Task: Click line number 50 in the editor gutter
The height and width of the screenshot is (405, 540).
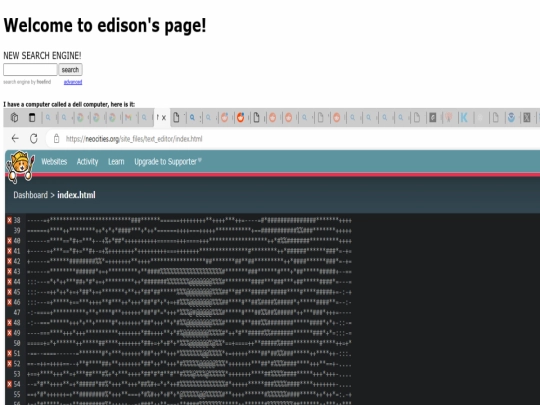Action: tap(17, 343)
